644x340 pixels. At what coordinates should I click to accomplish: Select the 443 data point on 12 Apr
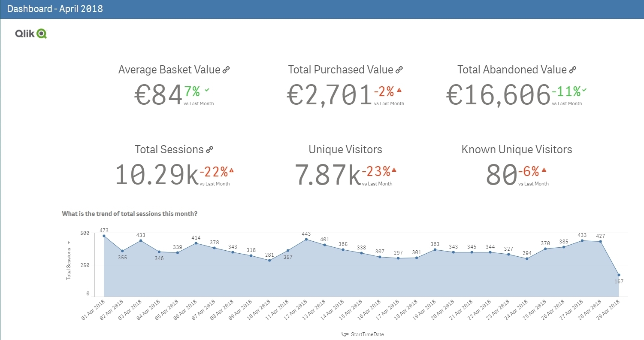tap(306, 240)
